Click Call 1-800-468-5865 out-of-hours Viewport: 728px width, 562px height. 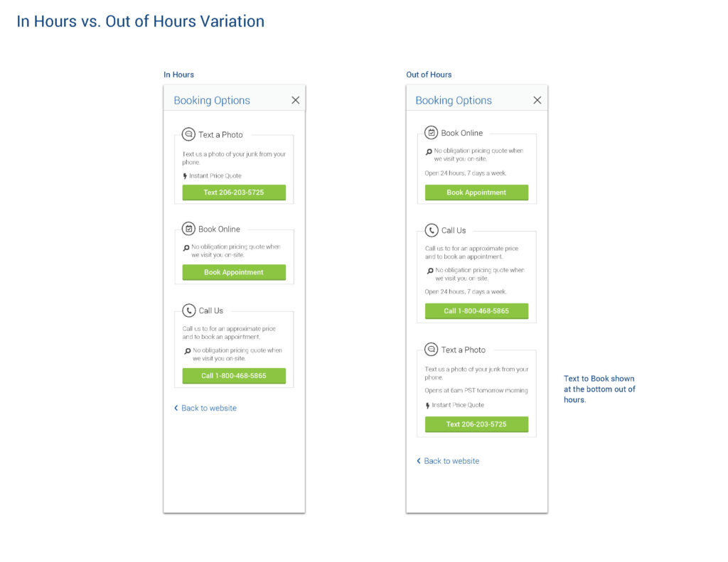pos(476,310)
